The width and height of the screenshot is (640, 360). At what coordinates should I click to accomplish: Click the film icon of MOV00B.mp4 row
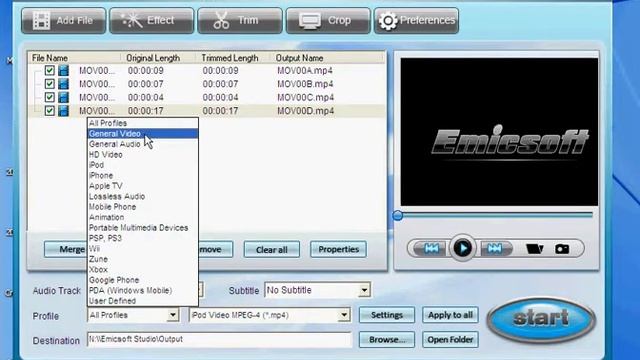[x=63, y=84]
